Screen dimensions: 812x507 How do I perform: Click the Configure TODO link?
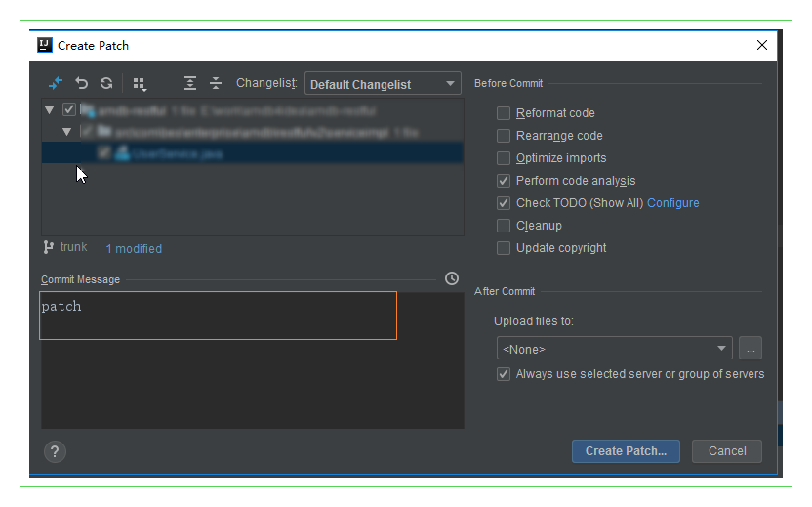point(672,202)
